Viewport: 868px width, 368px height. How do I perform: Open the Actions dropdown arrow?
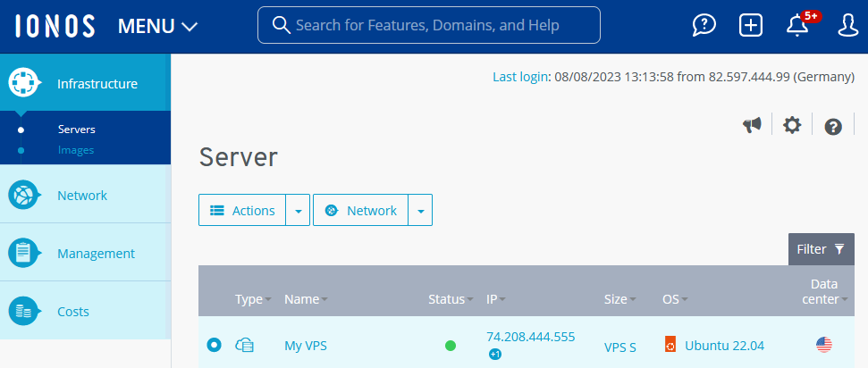[298, 211]
